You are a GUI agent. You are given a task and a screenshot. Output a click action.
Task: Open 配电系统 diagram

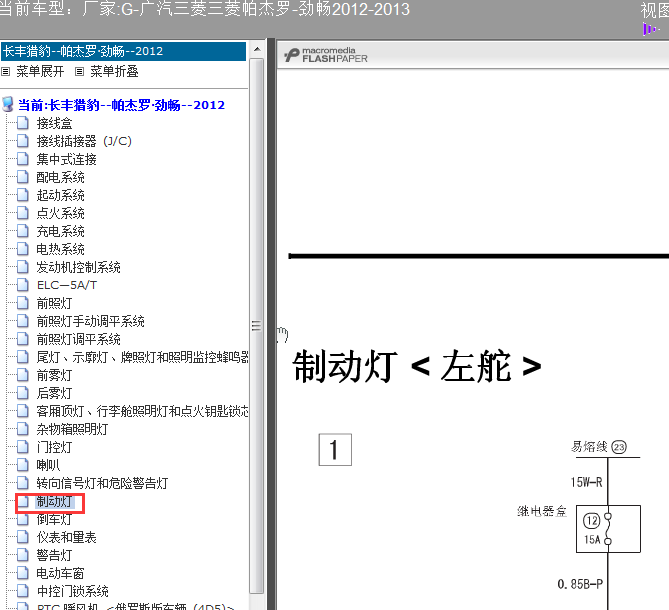[x=60, y=177]
